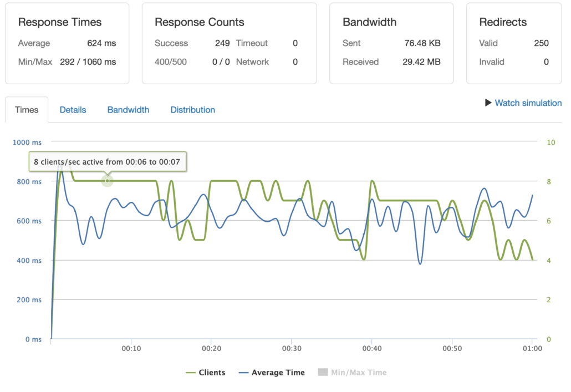Click the 01:00 time axis label
The image size is (571, 392).
532,349
